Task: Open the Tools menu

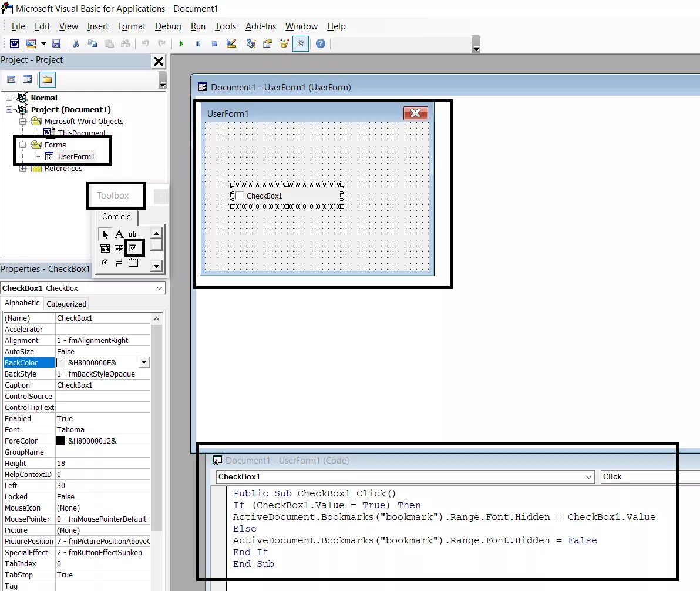Action: point(226,26)
